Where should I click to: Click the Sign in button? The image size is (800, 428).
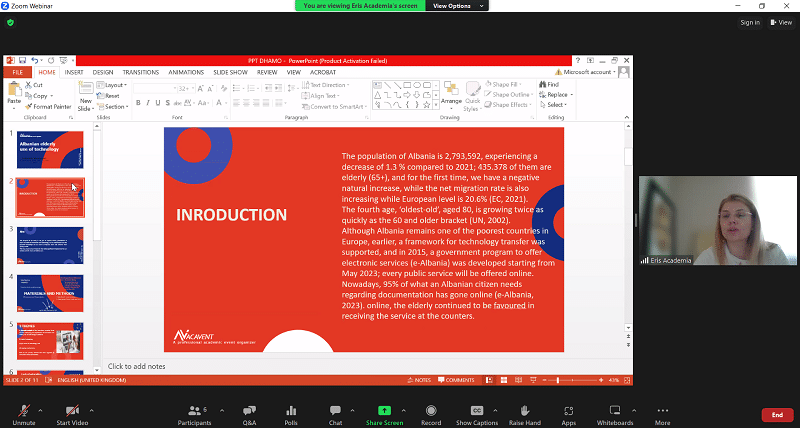coord(749,22)
